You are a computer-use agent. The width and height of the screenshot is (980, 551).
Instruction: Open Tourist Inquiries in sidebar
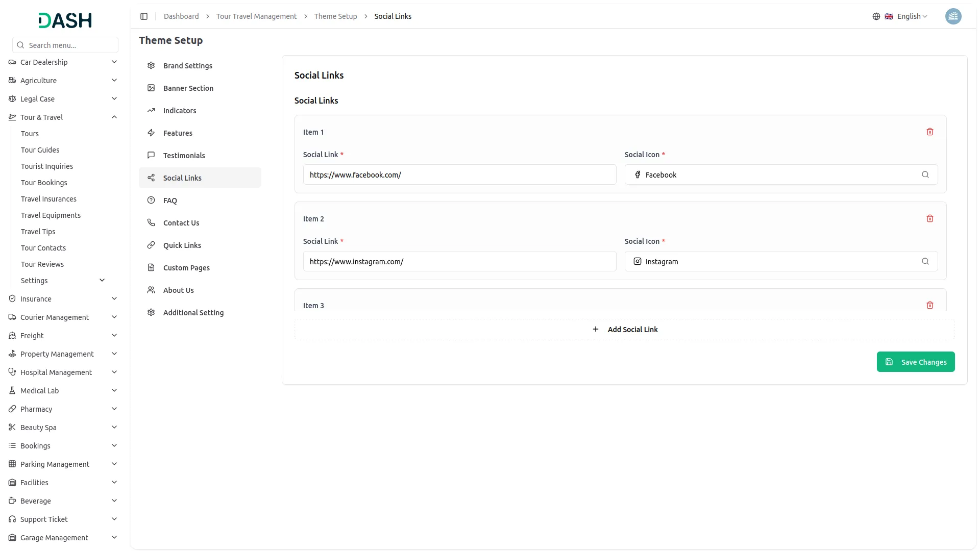pos(47,166)
